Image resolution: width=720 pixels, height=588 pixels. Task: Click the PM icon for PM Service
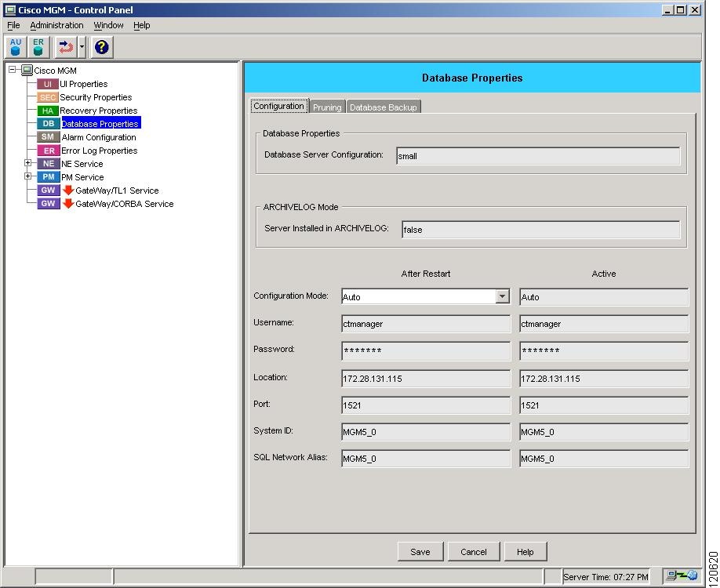(x=48, y=176)
